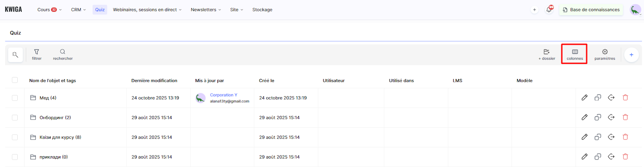Click the Corporation Y link

pos(223,95)
